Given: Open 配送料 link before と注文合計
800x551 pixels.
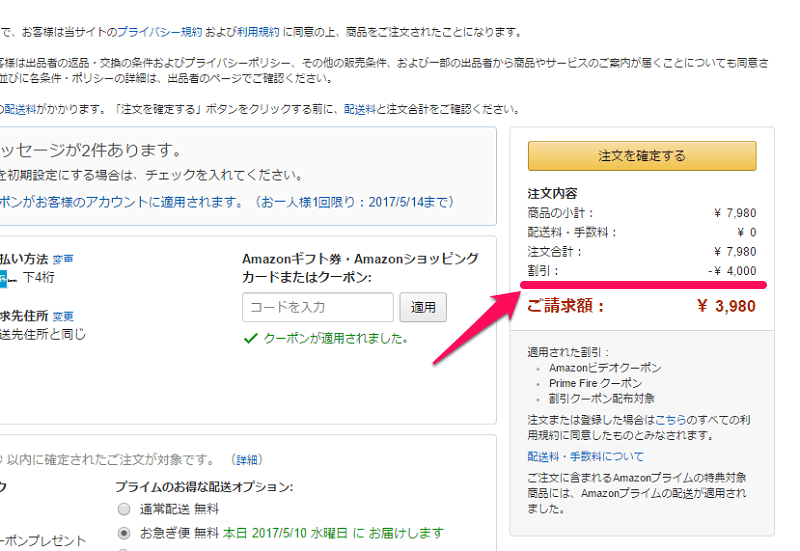Looking at the screenshot, I should (360, 109).
